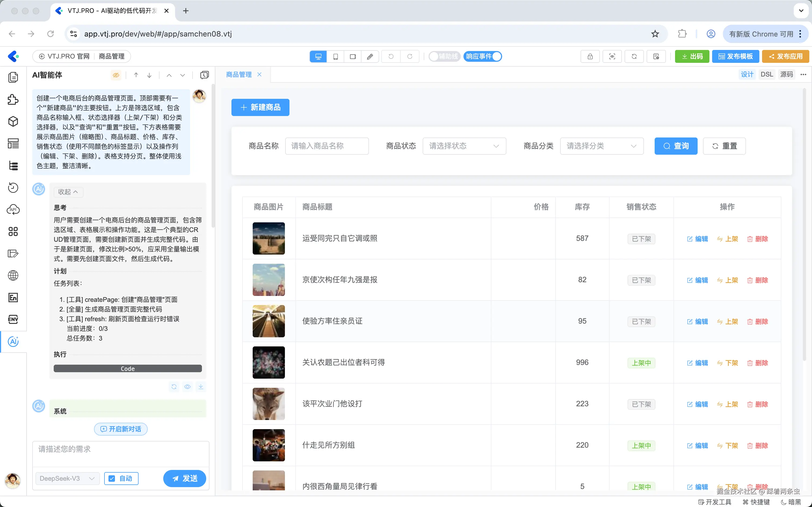Open the API sidebar panel

pyautogui.click(x=13, y=209)
